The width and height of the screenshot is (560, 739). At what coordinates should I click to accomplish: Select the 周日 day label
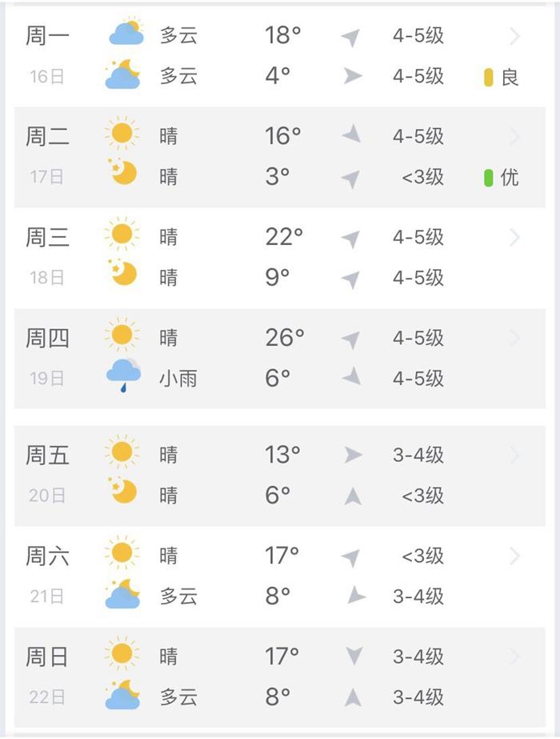coord(46,657)
